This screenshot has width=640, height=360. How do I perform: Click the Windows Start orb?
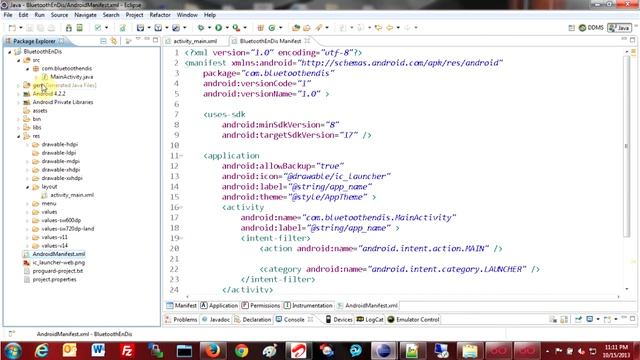pyautogui.click(x=13, y=351)
